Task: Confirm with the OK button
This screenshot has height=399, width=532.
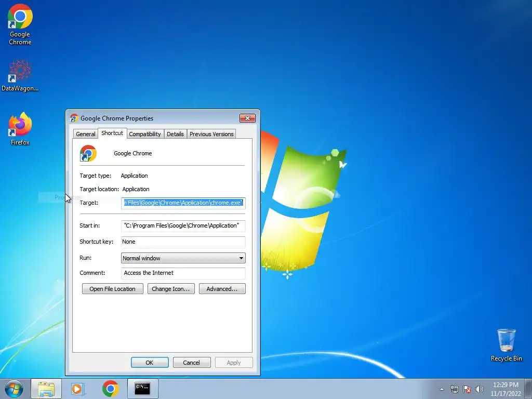Action: [x=150, y=362]
